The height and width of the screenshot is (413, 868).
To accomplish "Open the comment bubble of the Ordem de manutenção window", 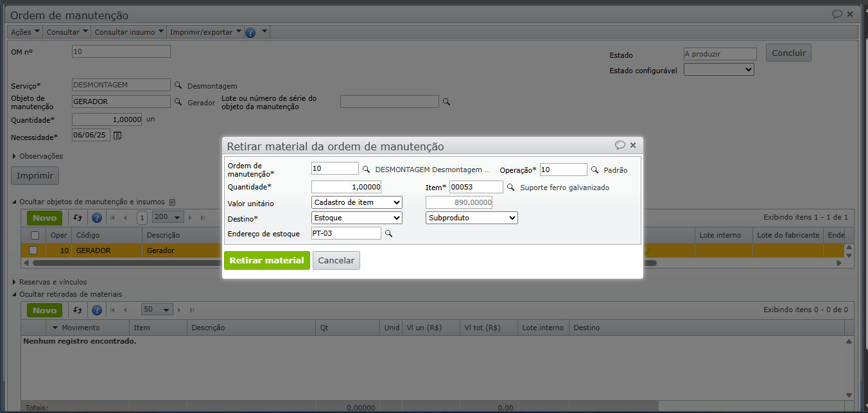I will pyautogui.click(x=837, y=13).
